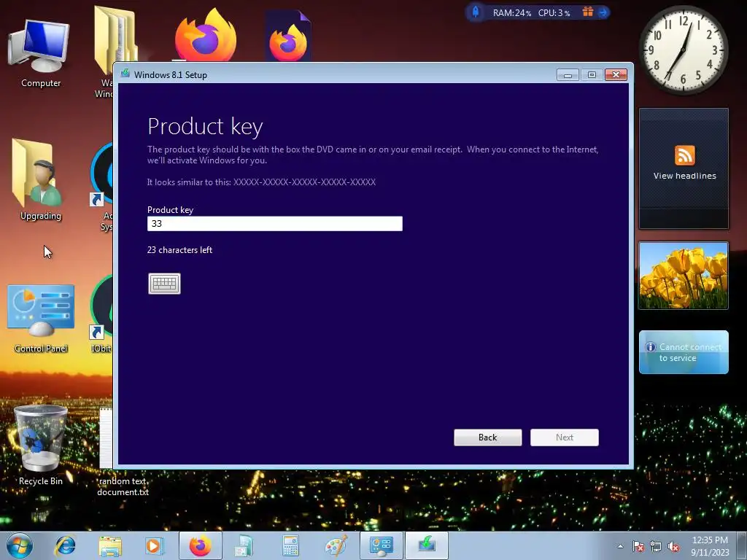Open the file manager taskbar icon beside Firefox
The width and height of the screenshot is (747, 560).
pos(245,545)
